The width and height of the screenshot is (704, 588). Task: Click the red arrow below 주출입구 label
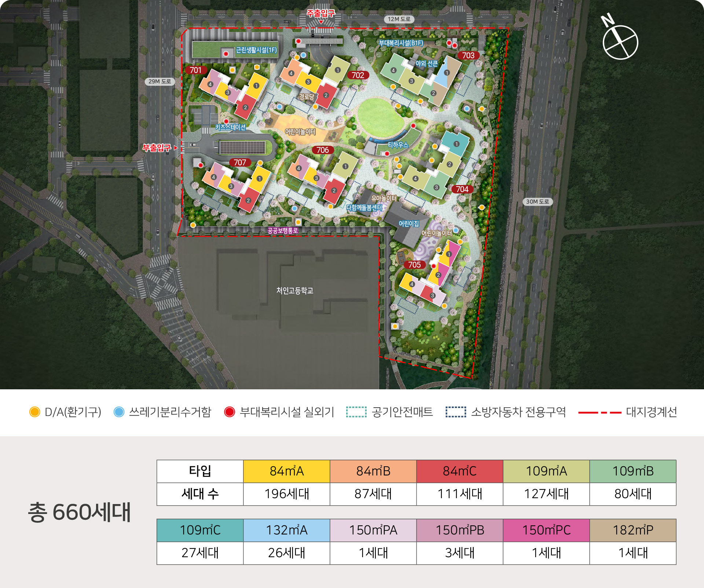[x=321, y=22]
